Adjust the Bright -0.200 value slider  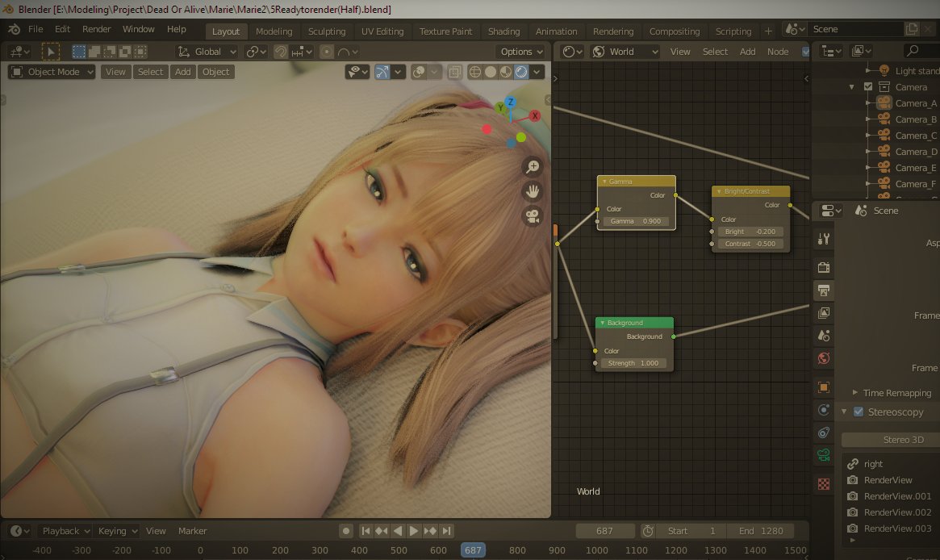[x=750, y=232]
